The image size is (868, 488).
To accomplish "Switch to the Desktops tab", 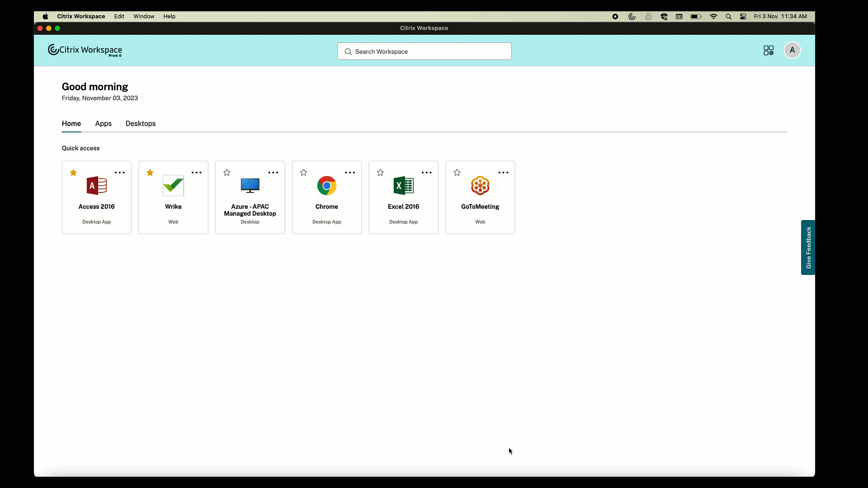I will 141,123.
